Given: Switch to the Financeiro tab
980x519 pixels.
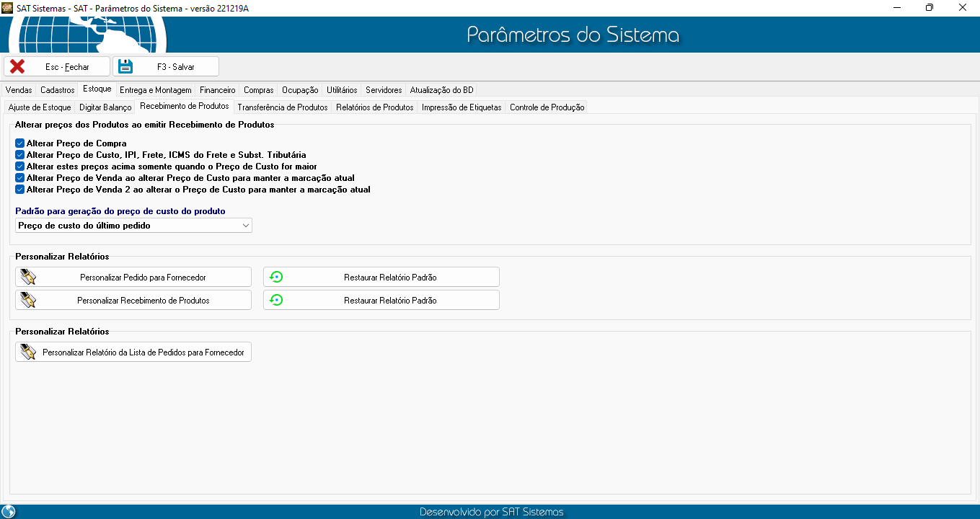Looking at the screenshot, I should 217,90.
